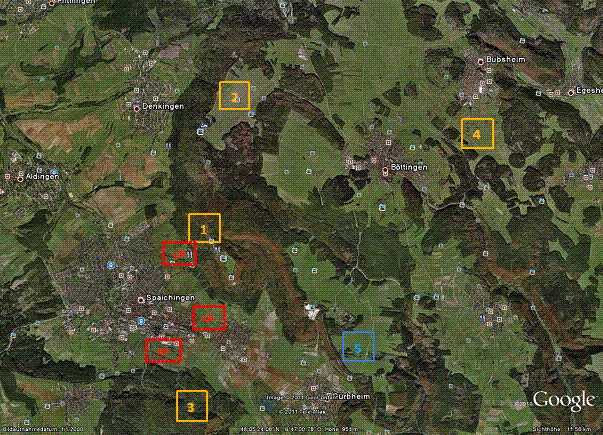Screen dimensions: 603x435
Task: Select the Bubsheim place marker
Action: (x=480, y=62)
